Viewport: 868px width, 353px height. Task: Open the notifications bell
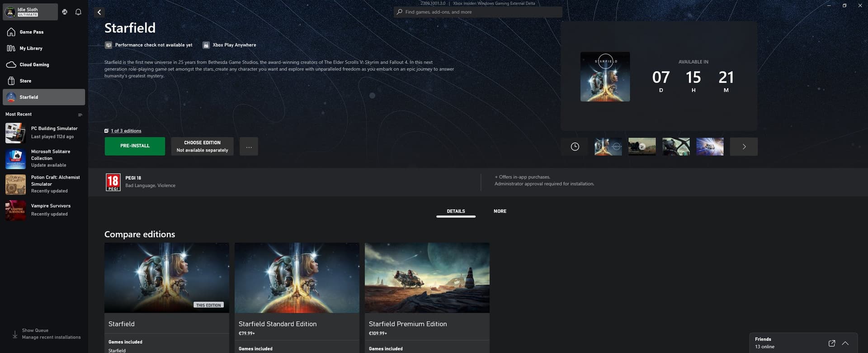pos(78,12)
